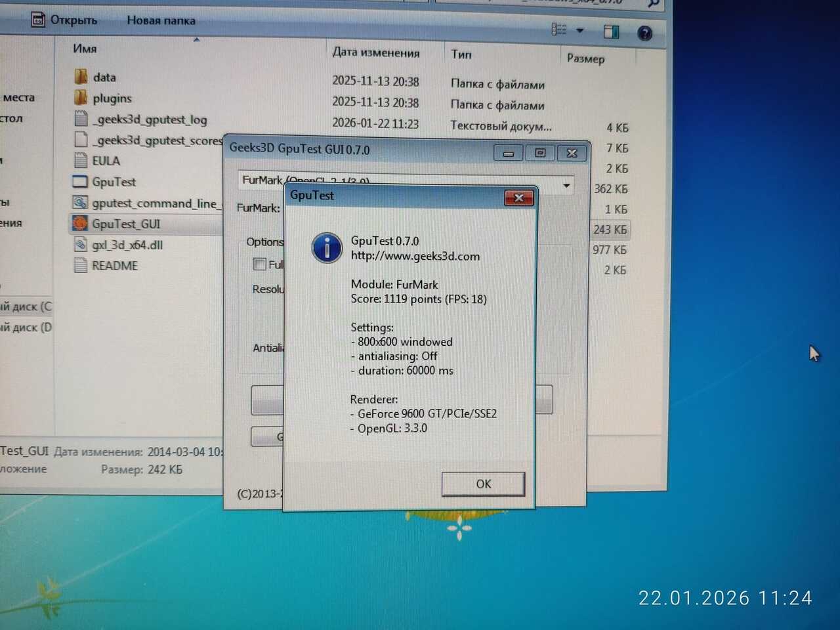840x630 pixels.
Task: Close the GpuTest result dialog with red X
Action: point(518,198)
